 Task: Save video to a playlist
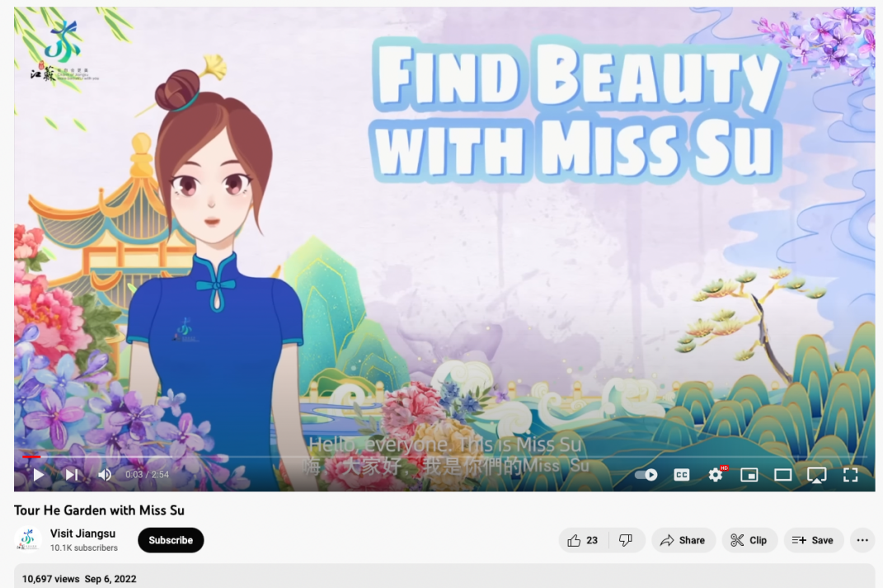[813, 540]
